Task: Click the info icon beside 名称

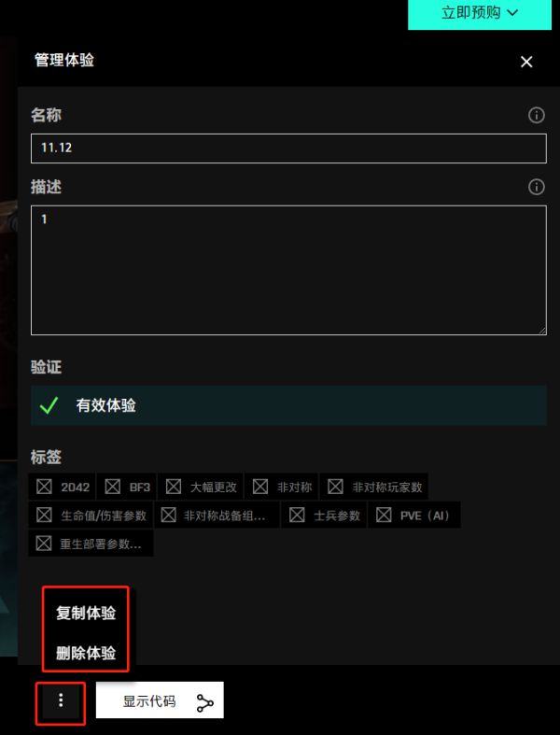Action: coord(536,115)
